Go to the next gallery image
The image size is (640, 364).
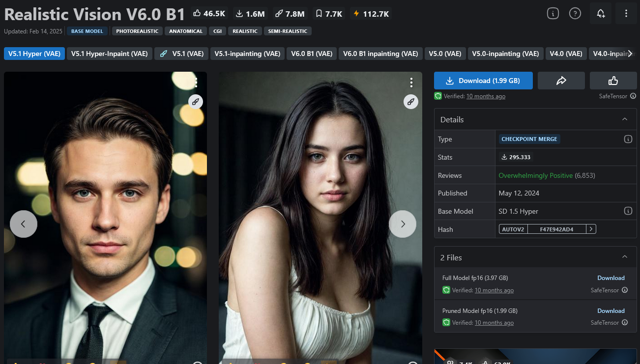(403, 224)
